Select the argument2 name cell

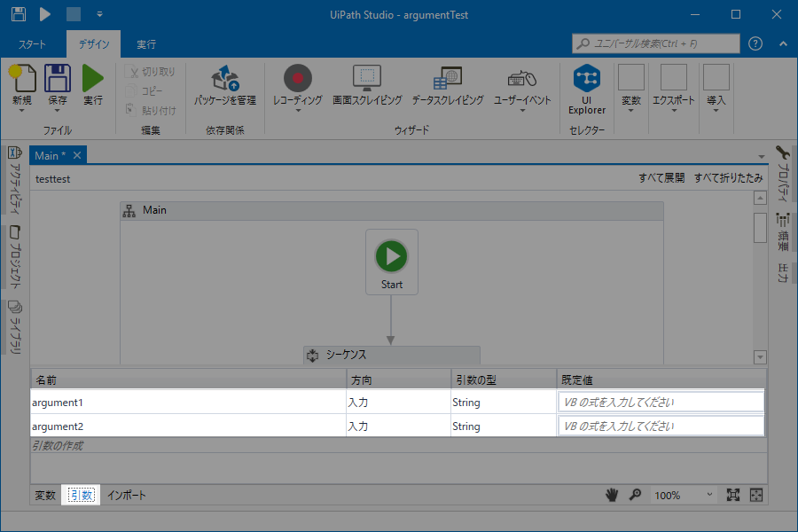tap(188, 426)
